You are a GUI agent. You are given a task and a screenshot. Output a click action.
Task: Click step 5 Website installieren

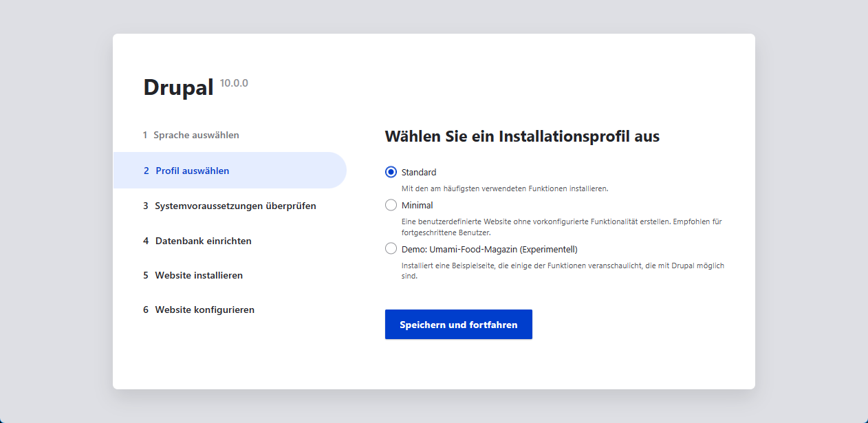tap(199, 274)
